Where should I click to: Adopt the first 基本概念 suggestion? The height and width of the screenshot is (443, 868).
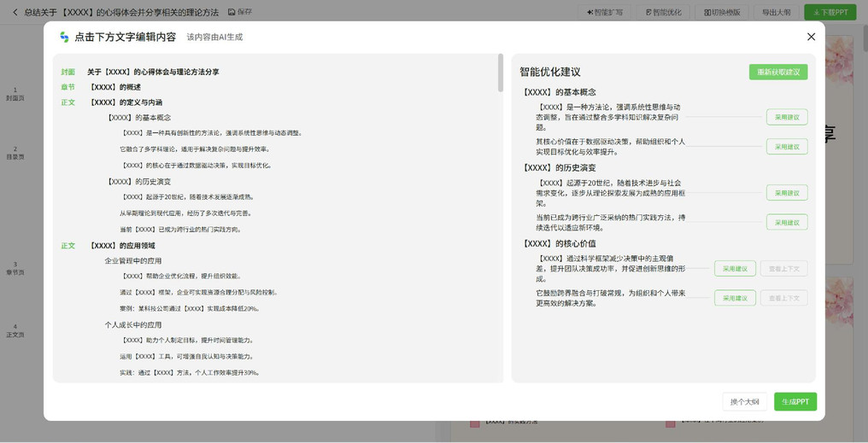pos(786,117)
